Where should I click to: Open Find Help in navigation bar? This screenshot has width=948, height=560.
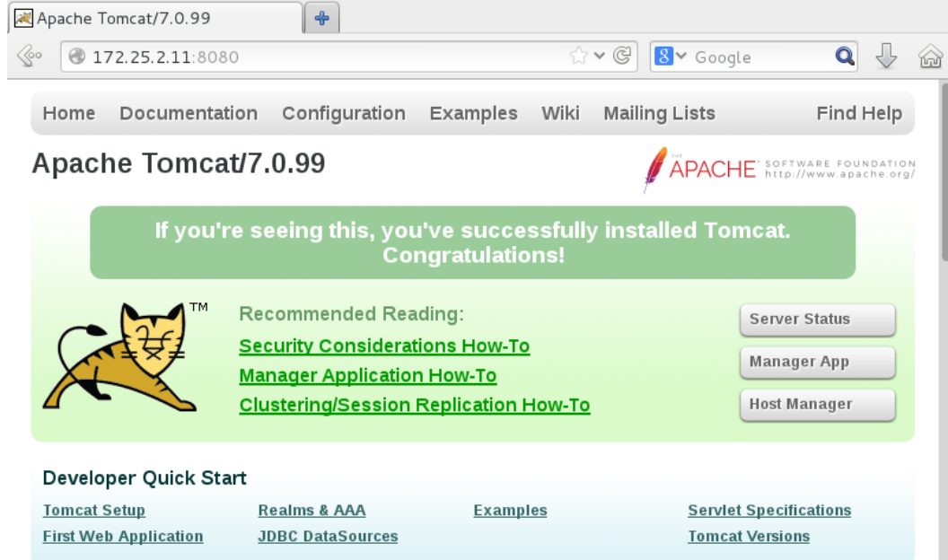pos(859,114)
